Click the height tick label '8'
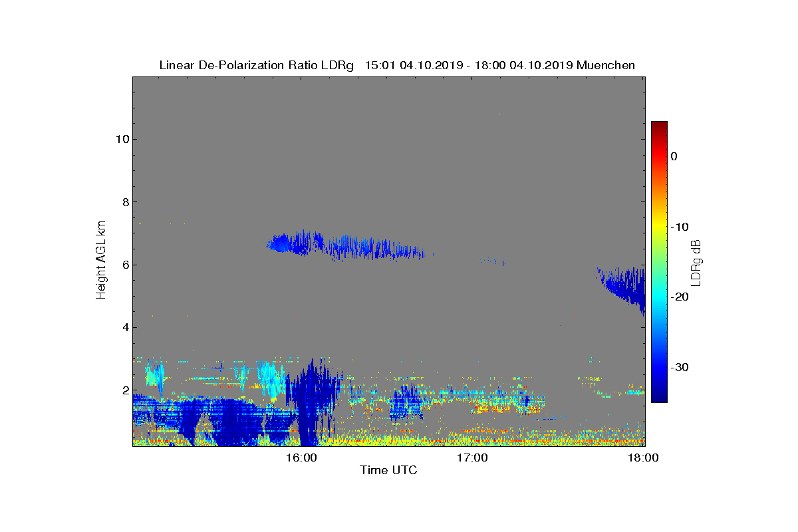This screenshot has width=798, height=532. (x=125, y=202)
